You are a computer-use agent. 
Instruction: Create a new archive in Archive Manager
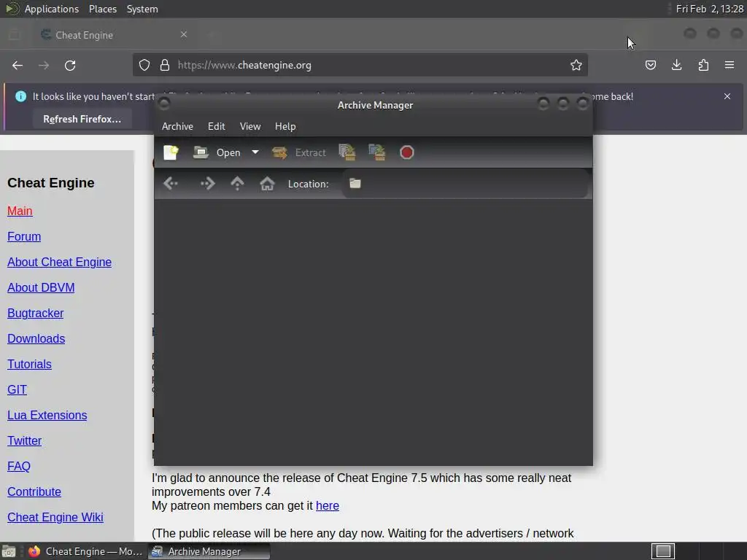(171, 152)
